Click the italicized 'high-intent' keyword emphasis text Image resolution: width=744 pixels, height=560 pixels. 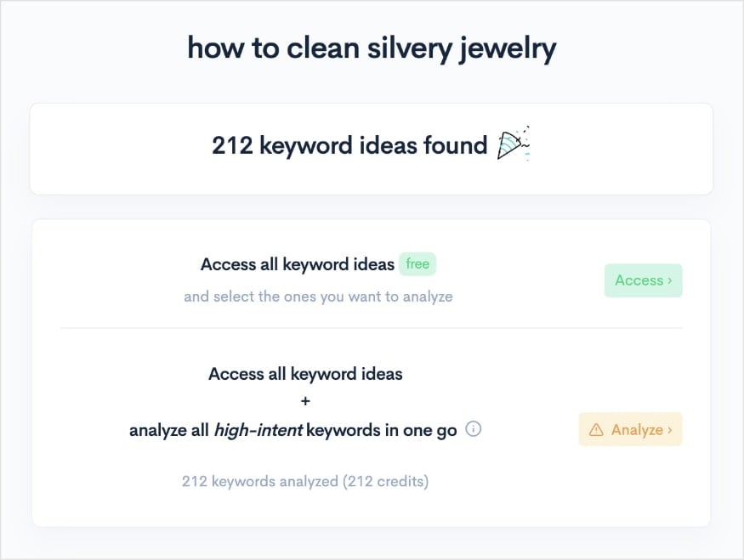click(257, 430)
